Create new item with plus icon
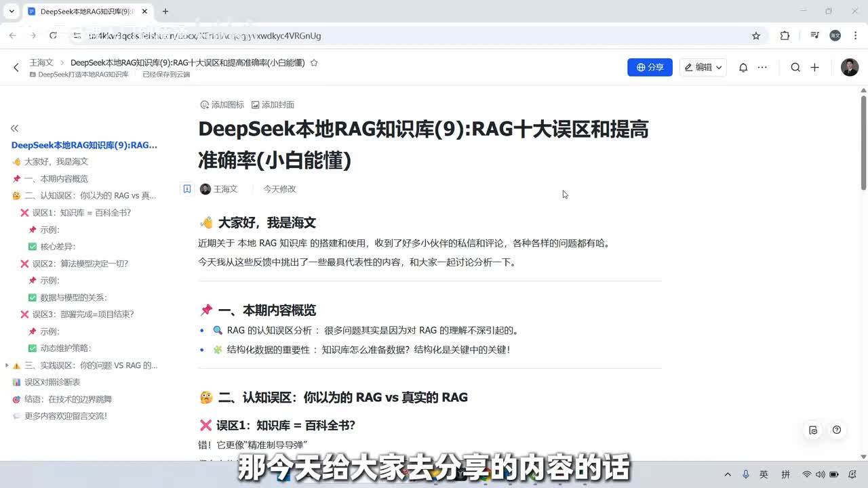The image size is (868, 488). [814, 67]
